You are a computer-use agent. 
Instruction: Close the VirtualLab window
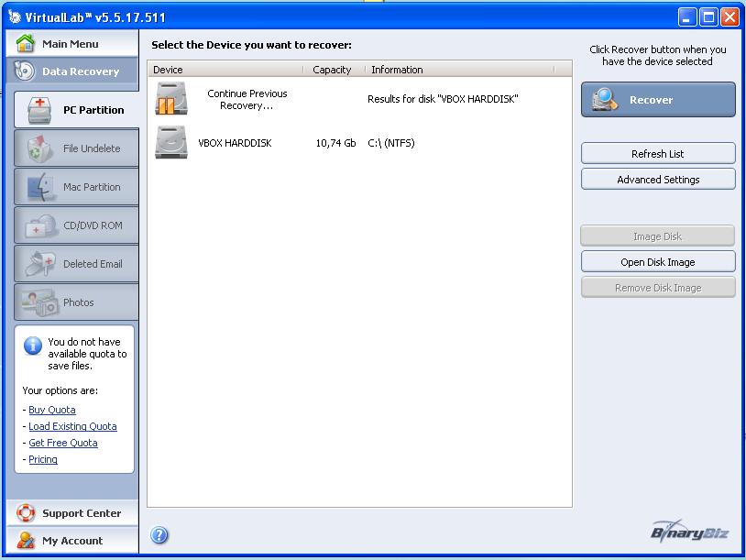click(730, 17)
